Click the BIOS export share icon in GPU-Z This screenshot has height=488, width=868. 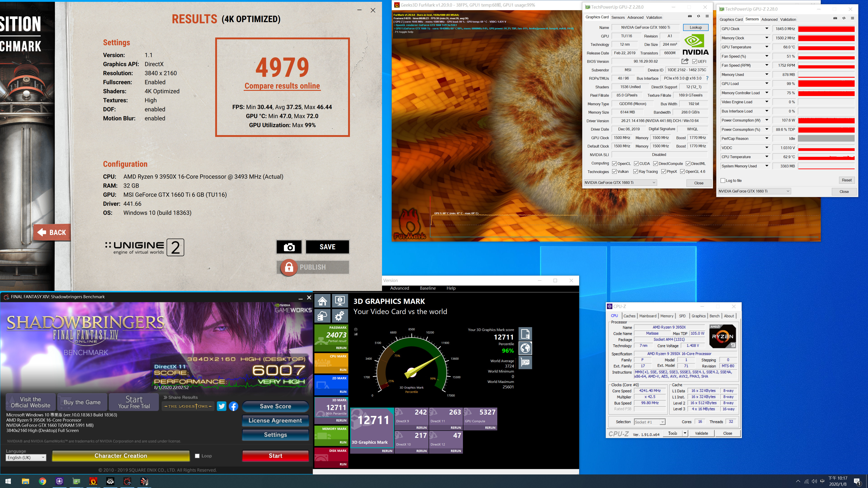click(685, 61)
